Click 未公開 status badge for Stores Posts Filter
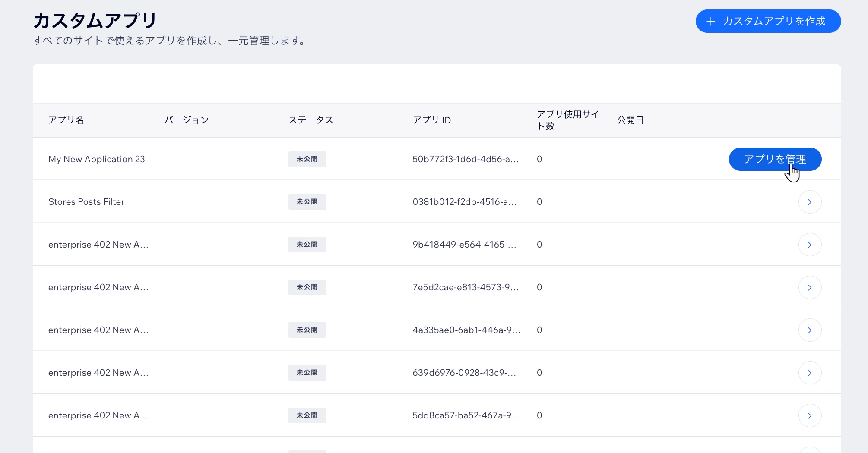Image resolution: width=868 pixels, height=453 pixels. [307, 202]
